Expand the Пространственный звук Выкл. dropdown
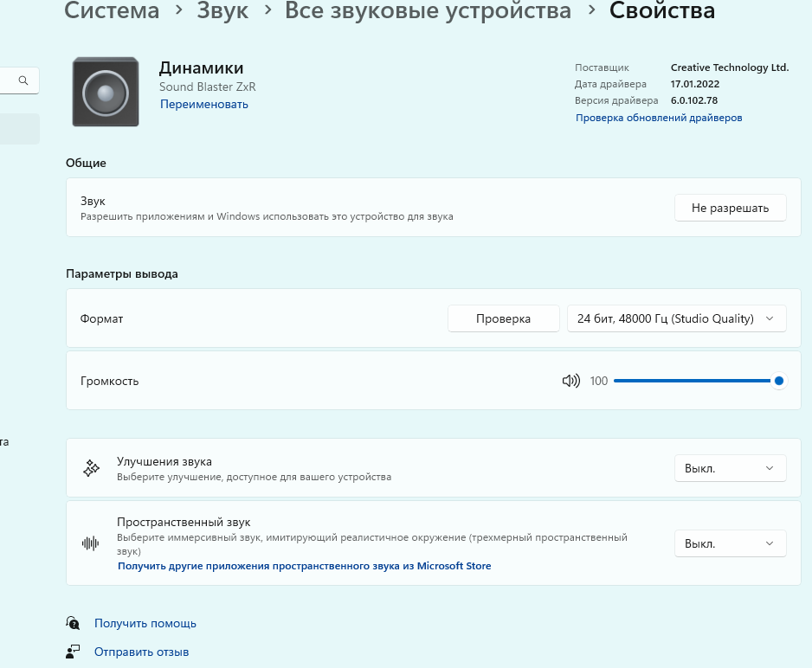The height and width of the screenshot is (668, 812). click(730, 543)
